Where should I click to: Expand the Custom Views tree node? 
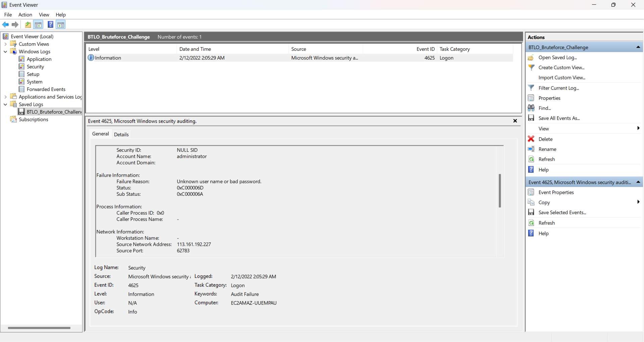tap(5, 44)
